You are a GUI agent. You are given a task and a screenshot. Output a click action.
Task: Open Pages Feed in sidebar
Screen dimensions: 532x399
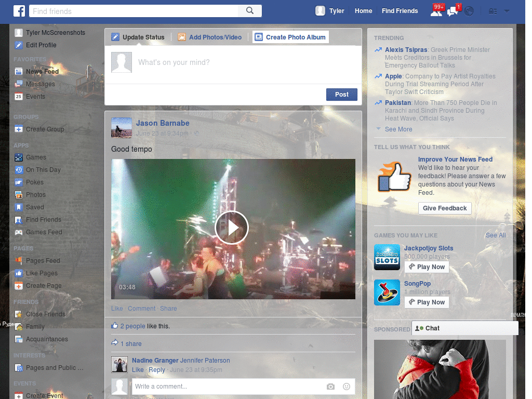pyautogui.click(x=37, y=261)
